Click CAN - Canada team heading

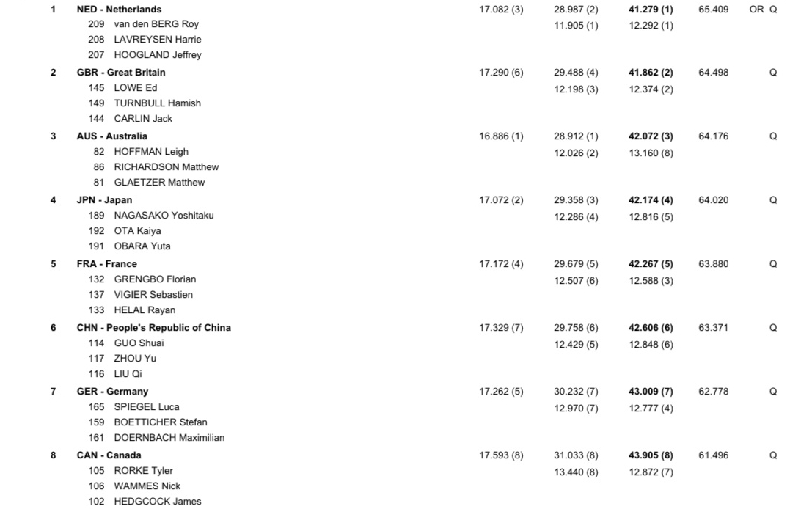click(109, 455)
